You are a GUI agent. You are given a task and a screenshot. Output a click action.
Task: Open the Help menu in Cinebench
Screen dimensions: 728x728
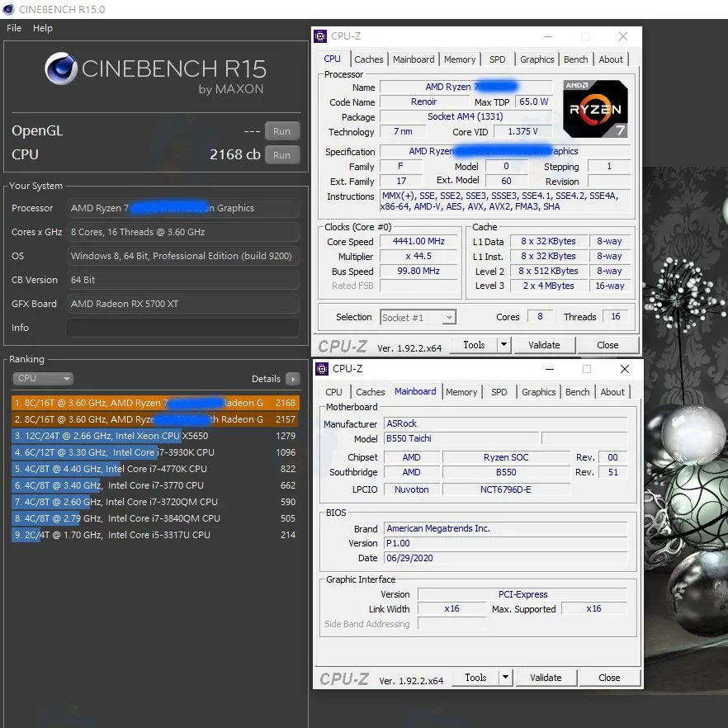tap(43, 28)
